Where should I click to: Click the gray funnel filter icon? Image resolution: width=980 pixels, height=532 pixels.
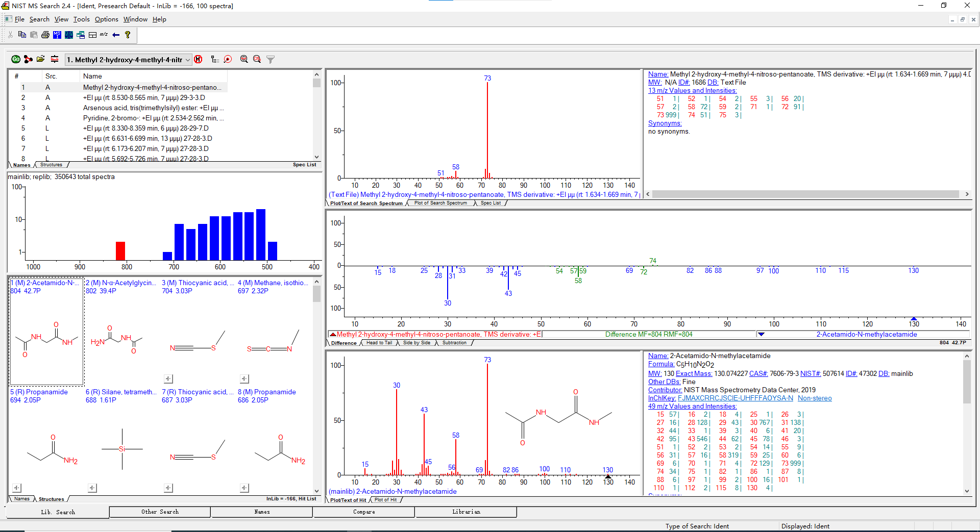[271, 60]
